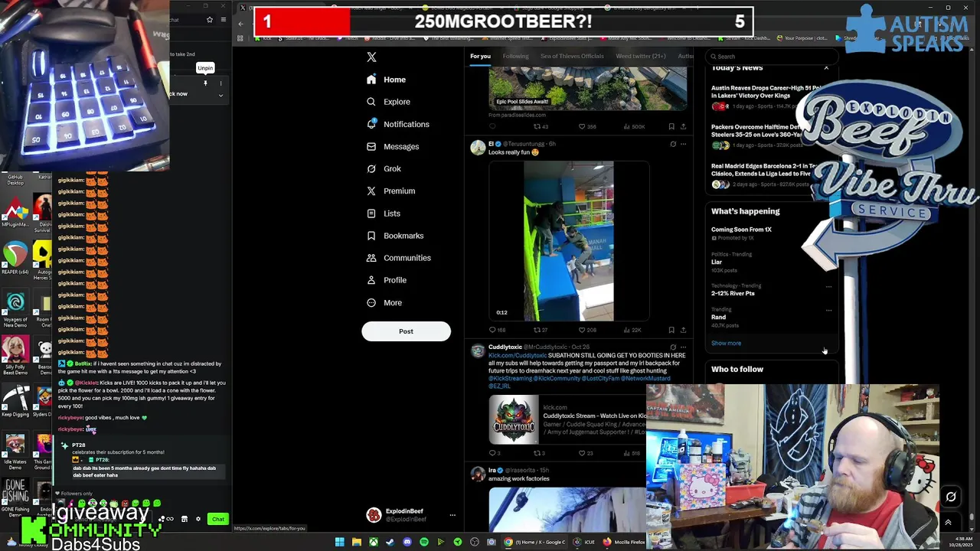
Task: Open 2-12% River Pts trend
Action: point(733,293)
